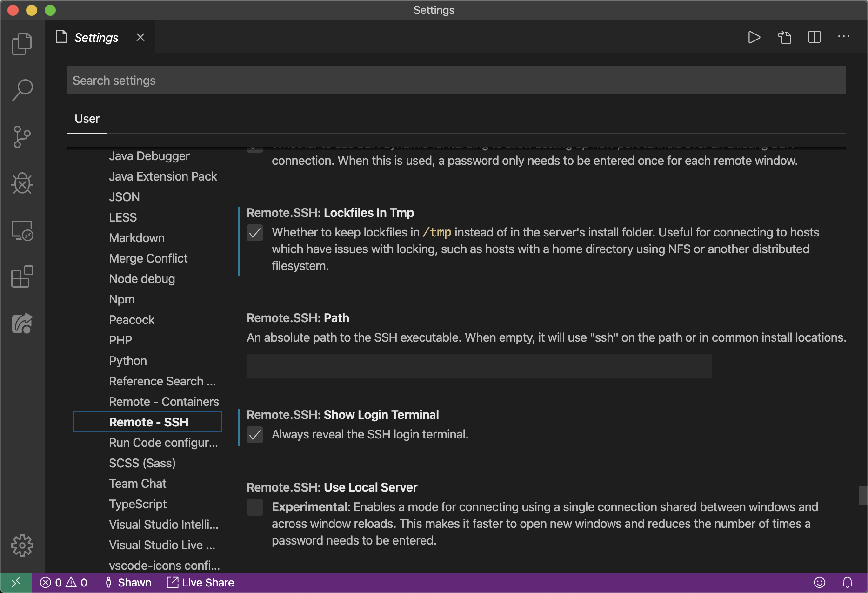
Task: Uncheck Show Login Terminal option
Action: [255, 435]
